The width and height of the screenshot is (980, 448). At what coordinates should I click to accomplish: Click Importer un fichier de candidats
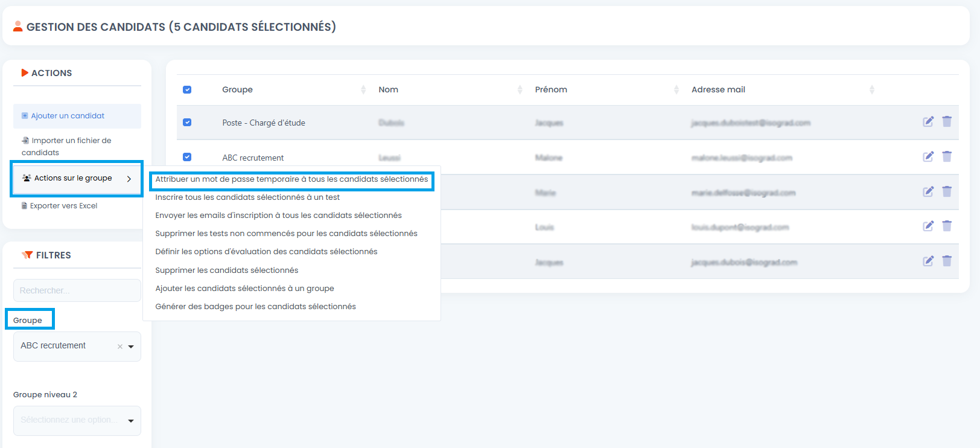tap(66, 147)
